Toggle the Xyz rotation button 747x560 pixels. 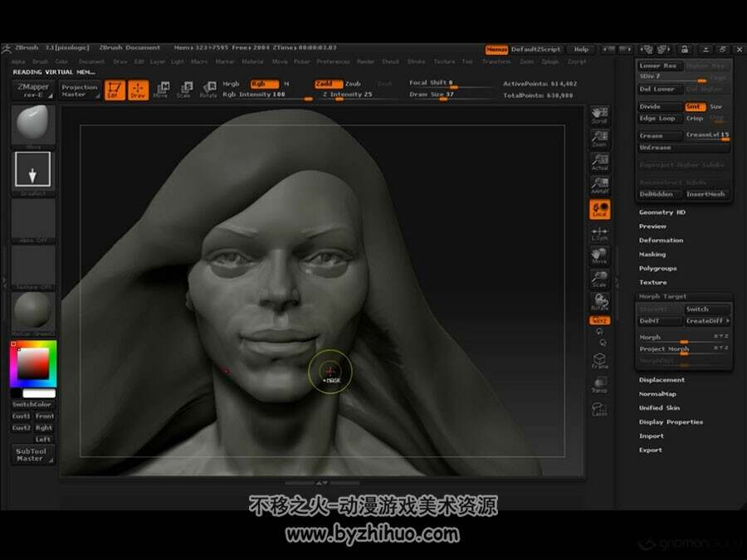[600, 320]
